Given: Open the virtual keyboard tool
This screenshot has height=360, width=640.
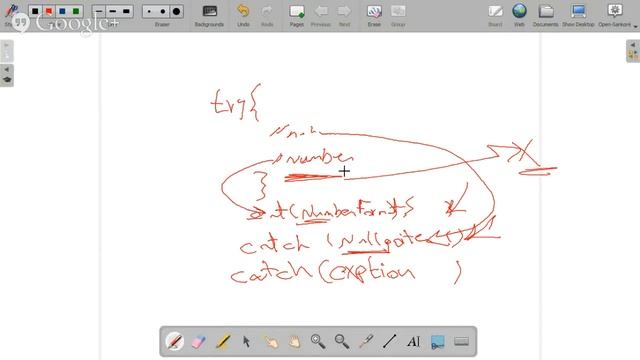Looking at the screenshot, I should [461, 341].
